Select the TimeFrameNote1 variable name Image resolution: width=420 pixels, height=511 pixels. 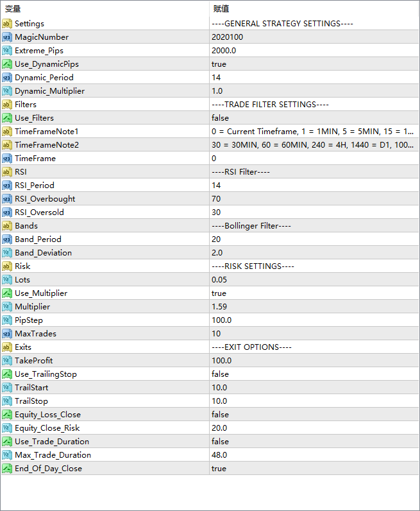[x=46, y=132]
